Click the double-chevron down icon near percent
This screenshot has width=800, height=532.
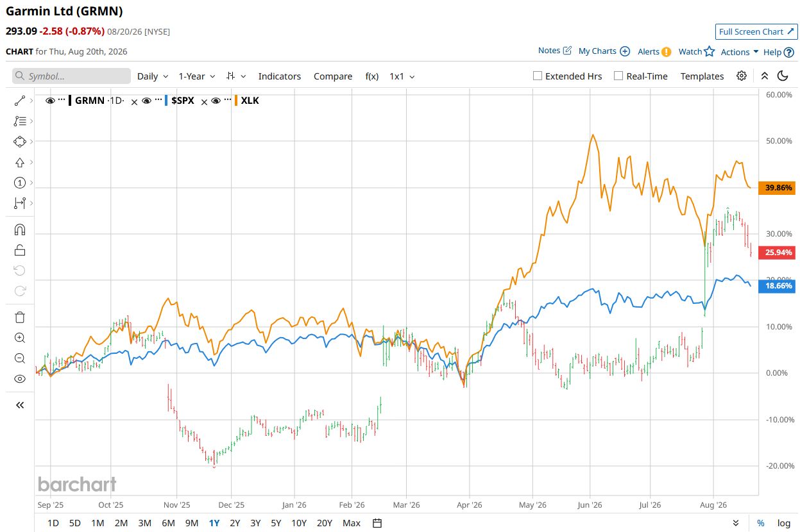[735, 523]
